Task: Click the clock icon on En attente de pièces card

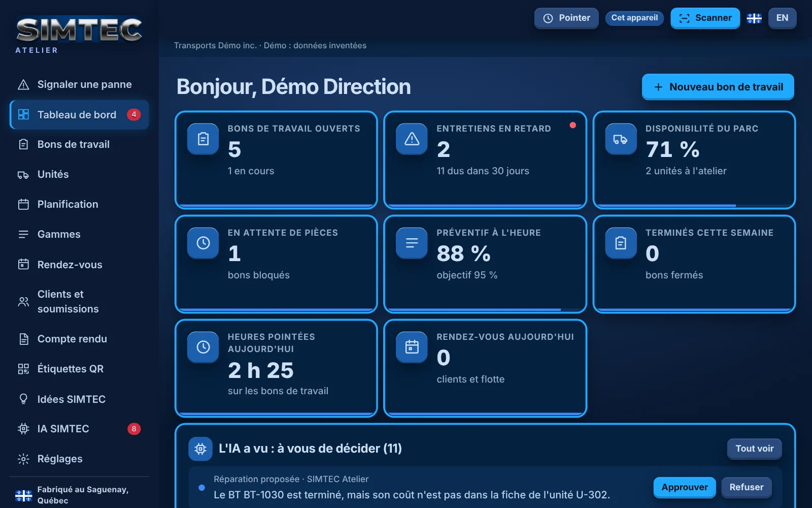Action: pyautogui.click(x=203, y=243)
